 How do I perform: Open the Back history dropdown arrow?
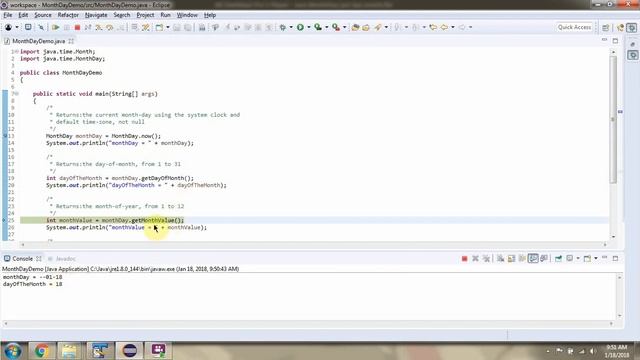tap(453, 27)
